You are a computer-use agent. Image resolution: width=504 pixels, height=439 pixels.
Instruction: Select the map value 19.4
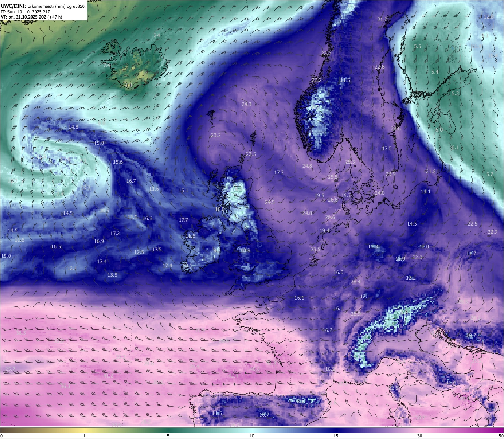[x=324, y=231]
